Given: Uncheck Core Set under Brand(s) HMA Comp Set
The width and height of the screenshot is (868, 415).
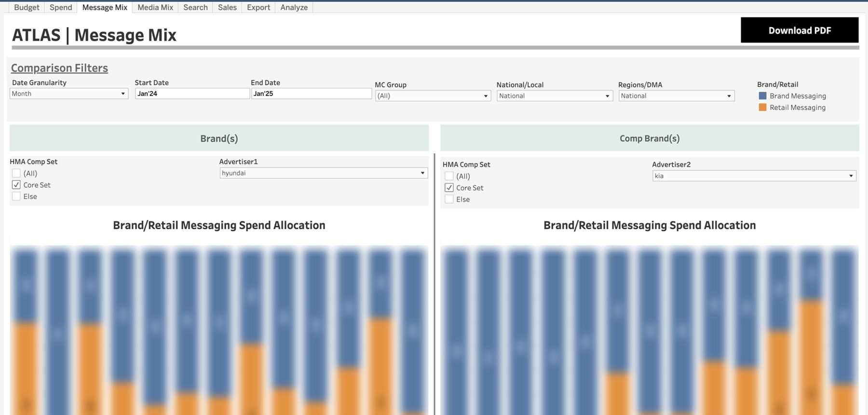Looking at the screenshot, I should click(16, 184).
